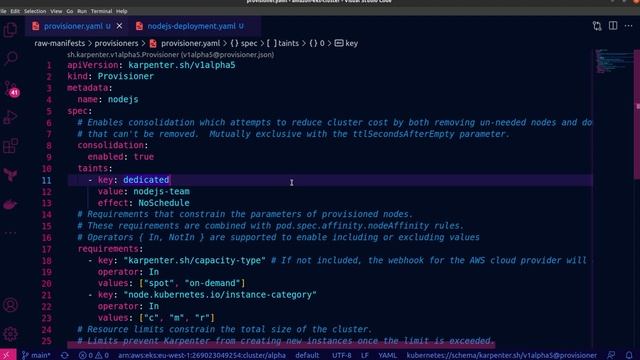Click the minimap code overview
This screenshot has width=640, height=360.
coord(612,61)
